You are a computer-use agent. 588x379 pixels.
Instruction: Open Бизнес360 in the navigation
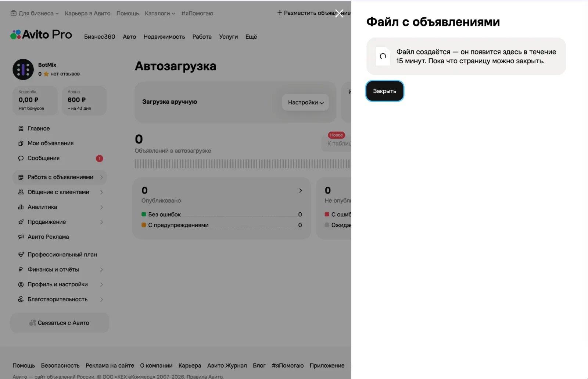point(100,37)
